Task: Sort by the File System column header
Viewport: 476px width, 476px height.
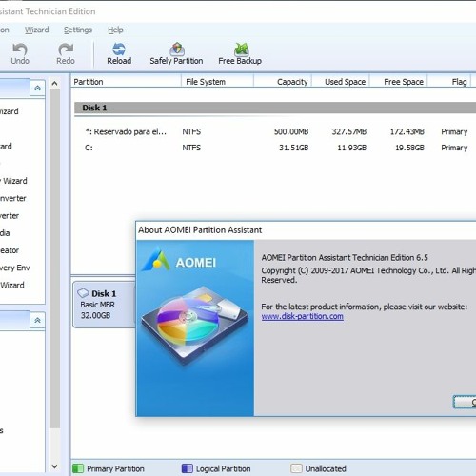Action: 217,82
